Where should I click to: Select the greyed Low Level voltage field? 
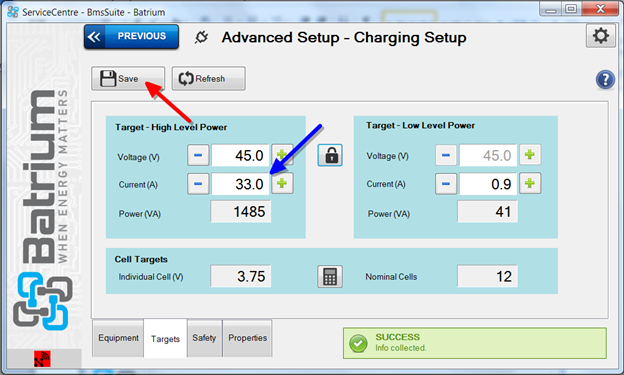[x=488, y=155]
